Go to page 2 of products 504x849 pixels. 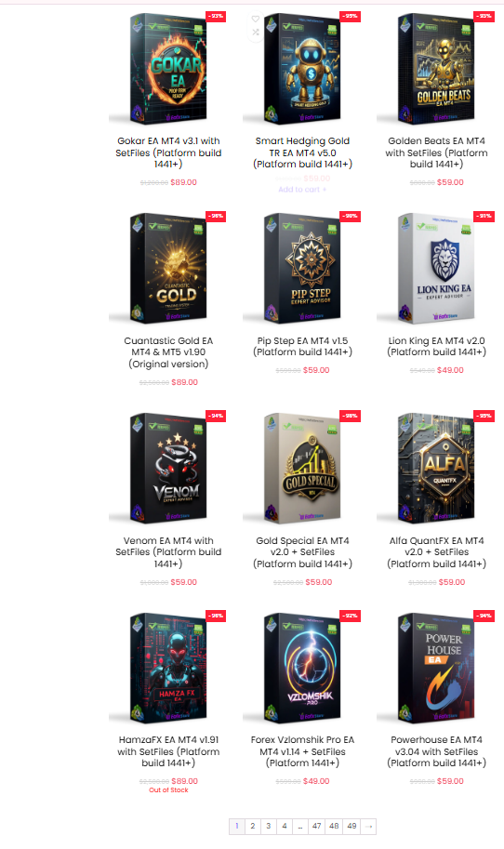[x=253, y=827]
